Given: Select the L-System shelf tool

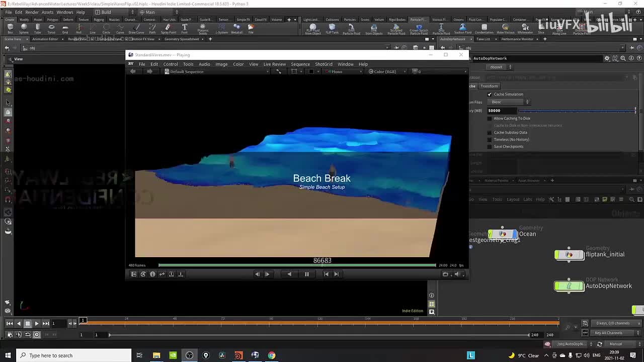Looking at the screenshot, I should pyautogui.click(x=221, y=29).
